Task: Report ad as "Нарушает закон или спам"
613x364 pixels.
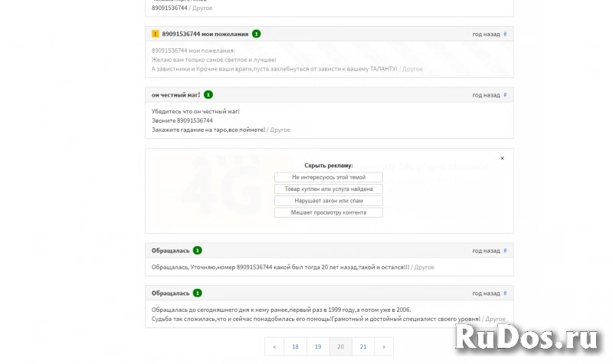Action: [329, 201]
